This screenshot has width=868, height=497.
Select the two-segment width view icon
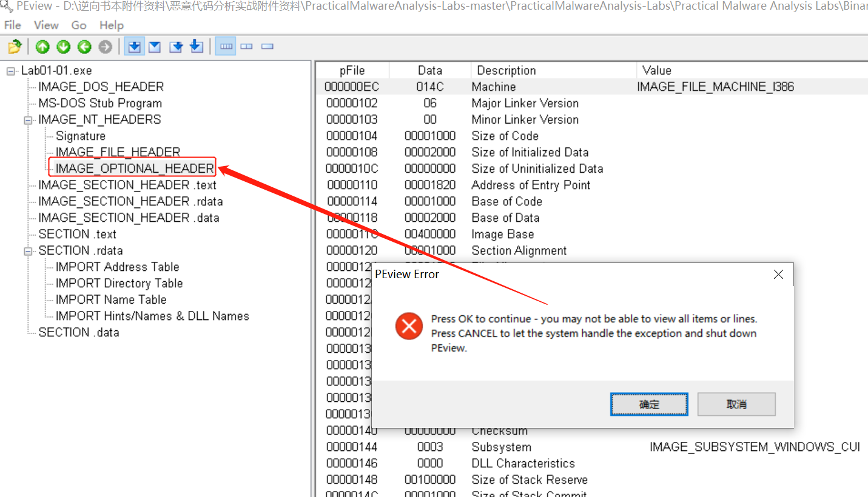pos(246,47)
